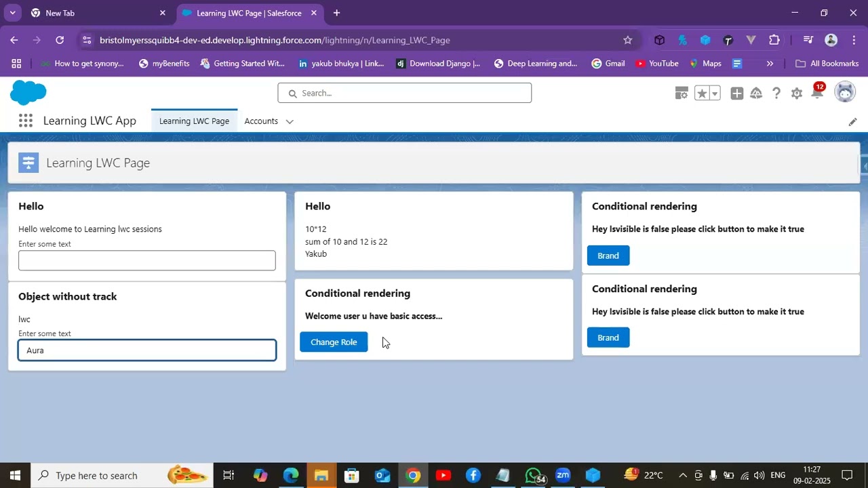Click the Favorites star icon
This screenshot has height=488, width=868.
pos(702,94)
